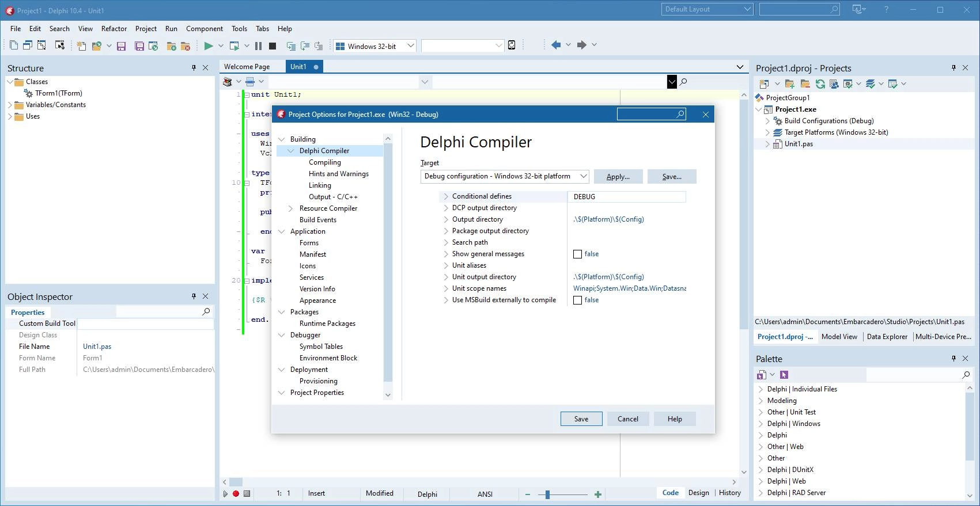Click Cancel in Project Options dialog
The image size is (980, 506).
(x=628, y=419)
